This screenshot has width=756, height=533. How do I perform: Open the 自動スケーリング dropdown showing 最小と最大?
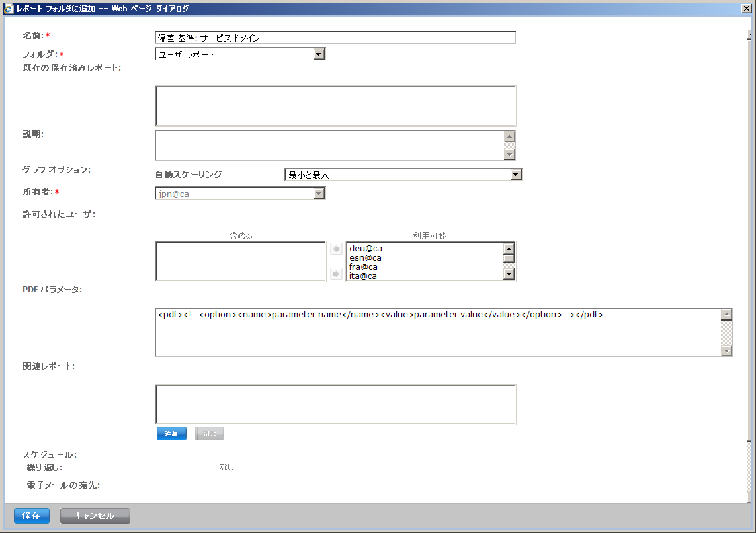coord(403,175)
